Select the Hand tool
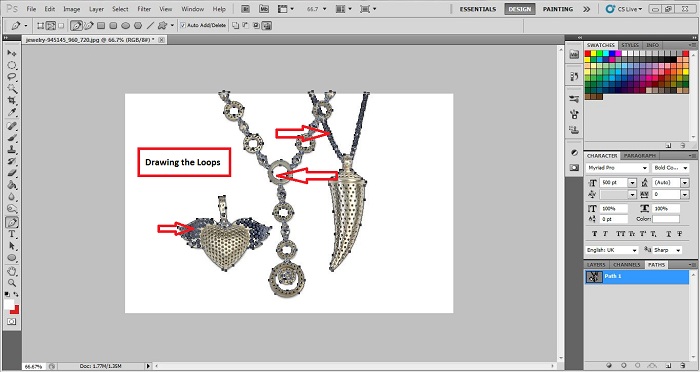This screenshot has width=700, height=372. 12,271
